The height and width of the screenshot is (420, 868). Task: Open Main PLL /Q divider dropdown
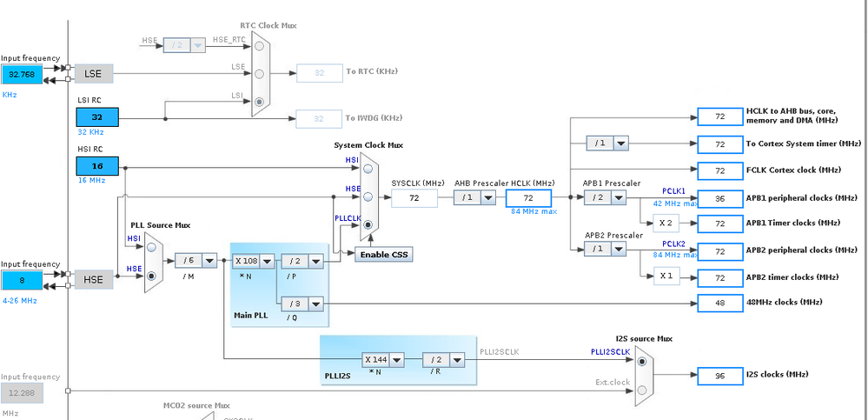(x=315, y=304)
